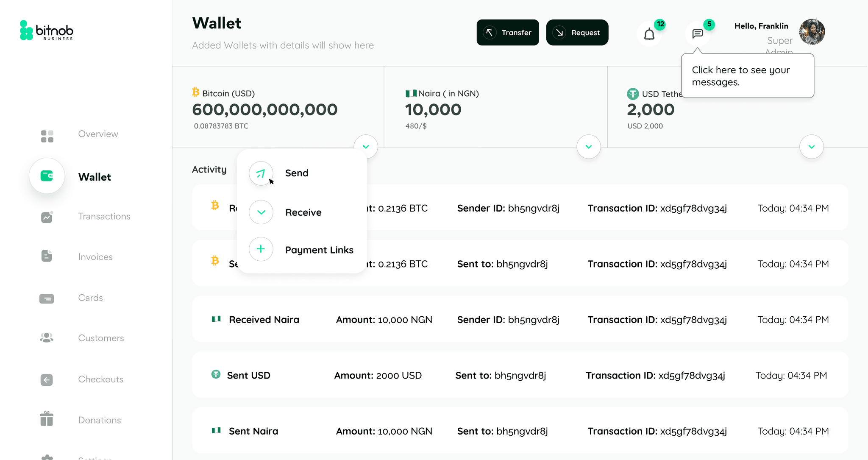Open the Transactions chart icon
This screenshot has height=460, width=868.
[47, 217]
